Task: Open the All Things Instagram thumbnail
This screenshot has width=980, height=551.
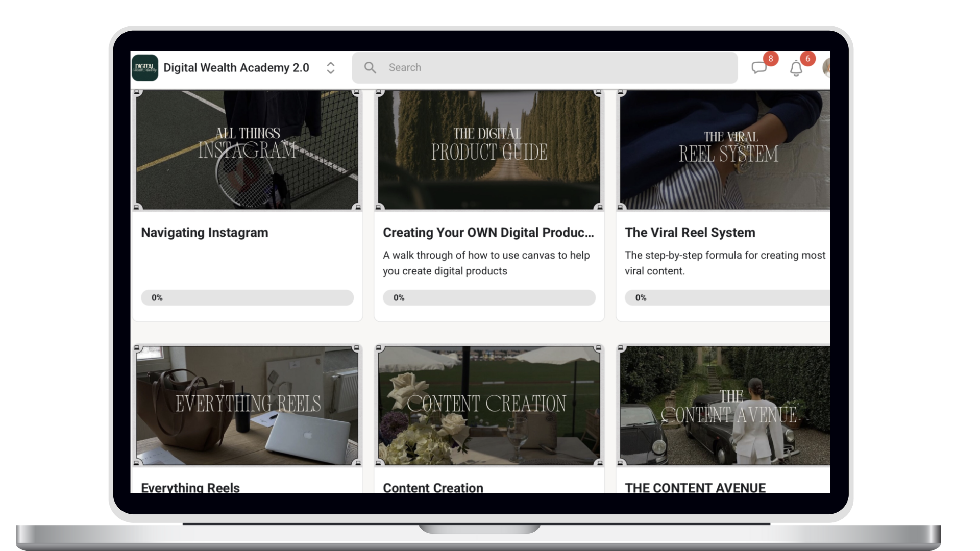Action: pos(247,150)
